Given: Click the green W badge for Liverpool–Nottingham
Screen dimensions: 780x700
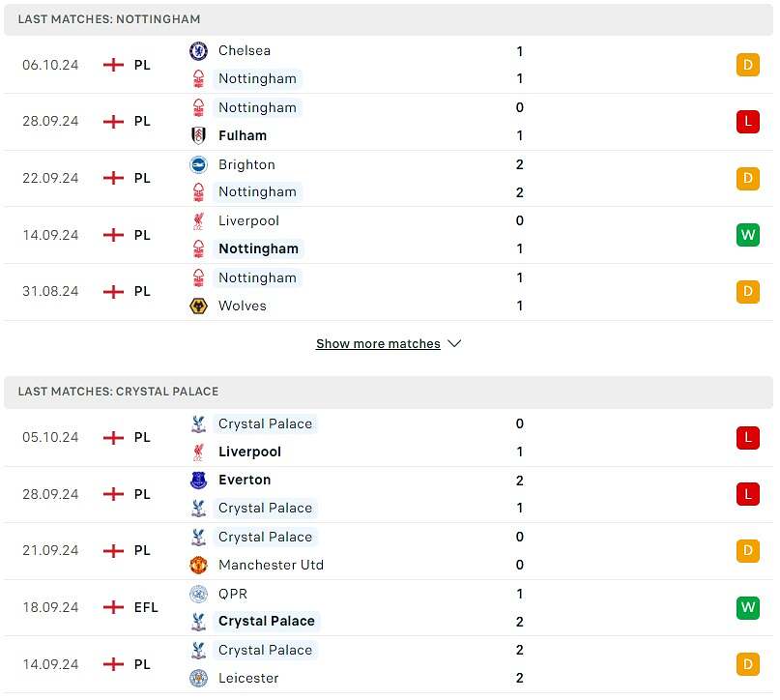Looking at the screenshot, I should [x=747, y=235].
